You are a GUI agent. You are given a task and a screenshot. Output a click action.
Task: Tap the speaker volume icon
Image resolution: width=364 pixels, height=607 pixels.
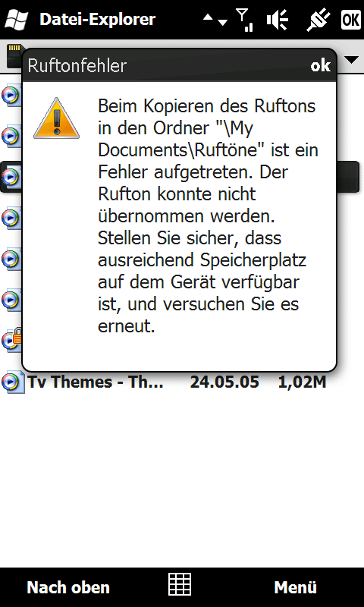click(278, 20)
